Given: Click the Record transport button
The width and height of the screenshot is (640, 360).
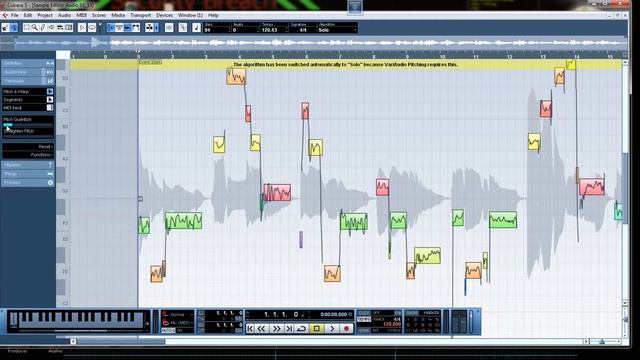Looking at the screenshot, I should point(347,328).
